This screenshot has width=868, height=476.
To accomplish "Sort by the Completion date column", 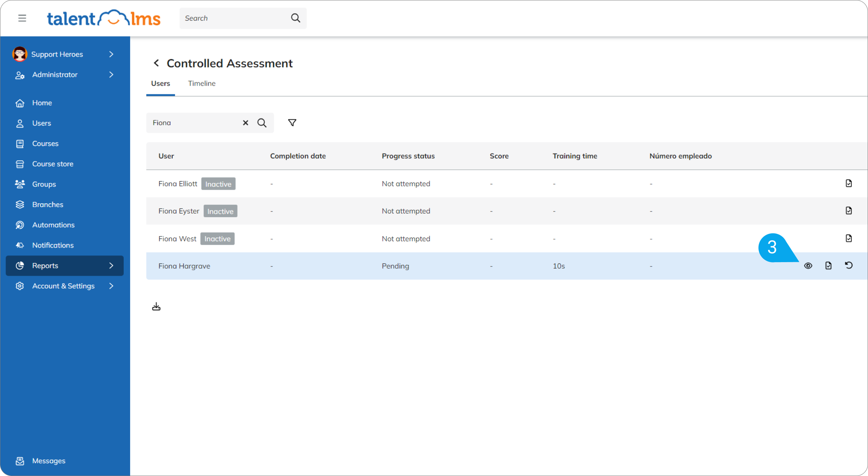I will 298,156.
